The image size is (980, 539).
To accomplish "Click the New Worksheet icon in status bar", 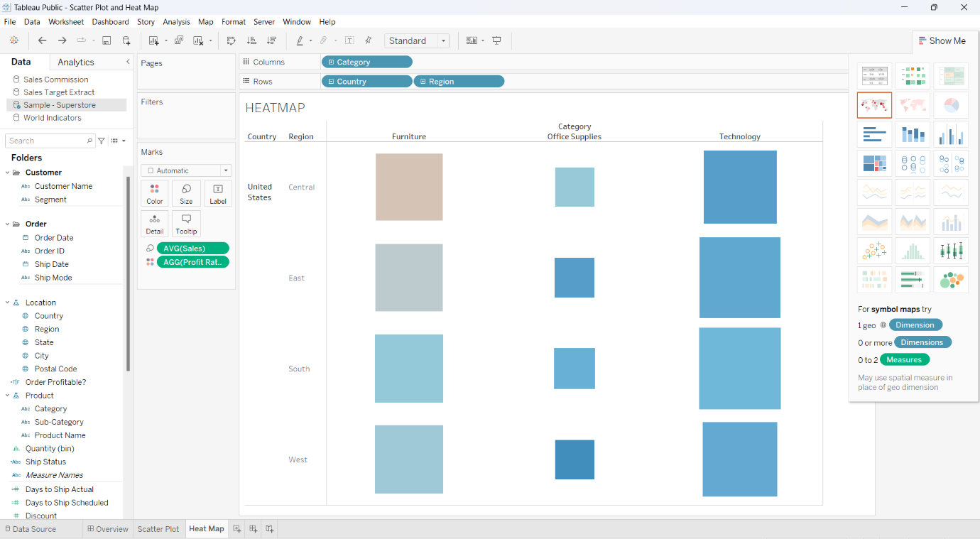I will (x=236, y=528).
